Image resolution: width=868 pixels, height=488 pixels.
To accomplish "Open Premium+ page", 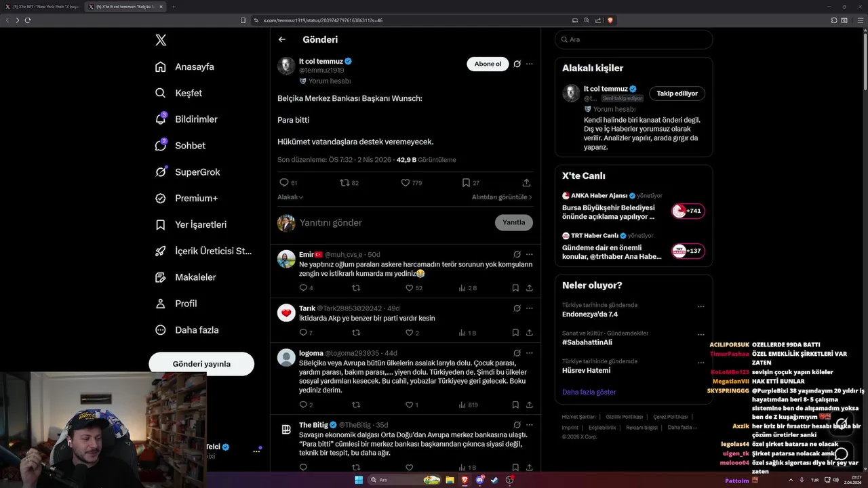I will tap(186, 199).
